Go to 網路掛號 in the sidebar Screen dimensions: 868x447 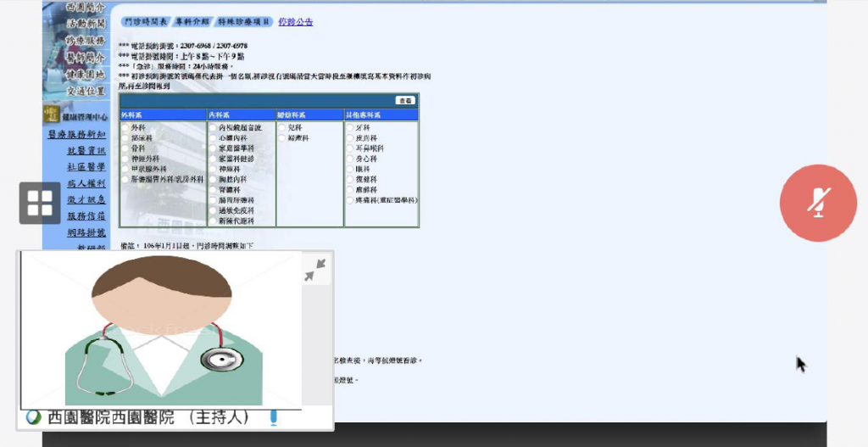(x=86, y=232)
